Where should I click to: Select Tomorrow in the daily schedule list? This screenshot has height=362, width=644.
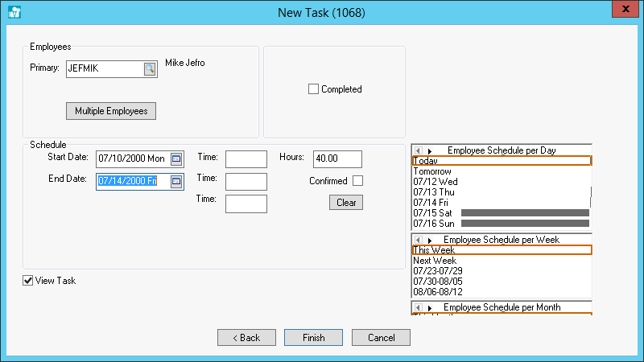[432, 171]
